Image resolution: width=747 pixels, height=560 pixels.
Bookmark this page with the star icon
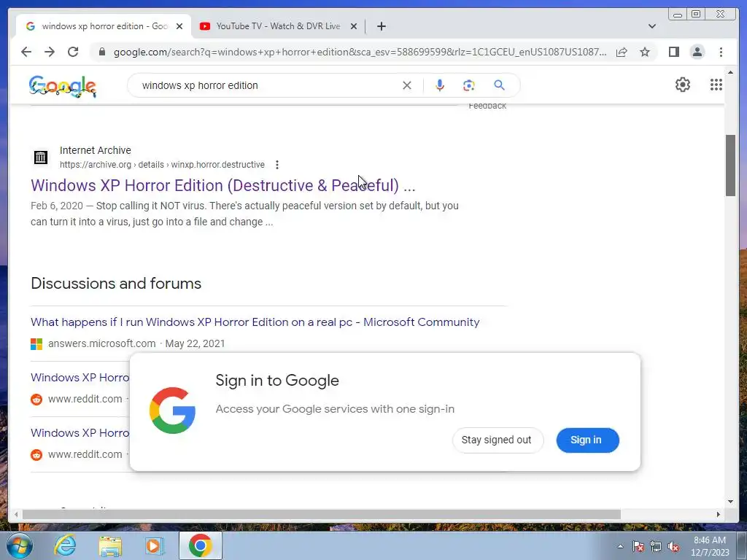pyautogui.click(x=645, y=52)
